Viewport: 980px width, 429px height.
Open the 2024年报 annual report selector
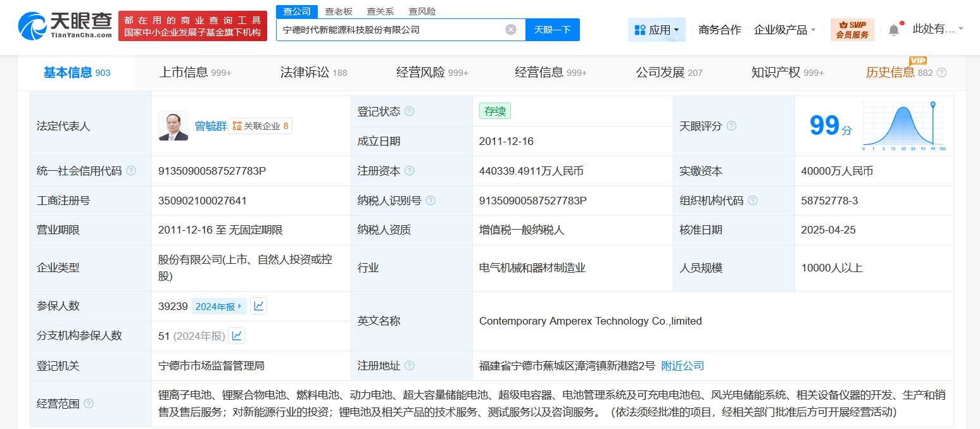(x=219, y=306)
